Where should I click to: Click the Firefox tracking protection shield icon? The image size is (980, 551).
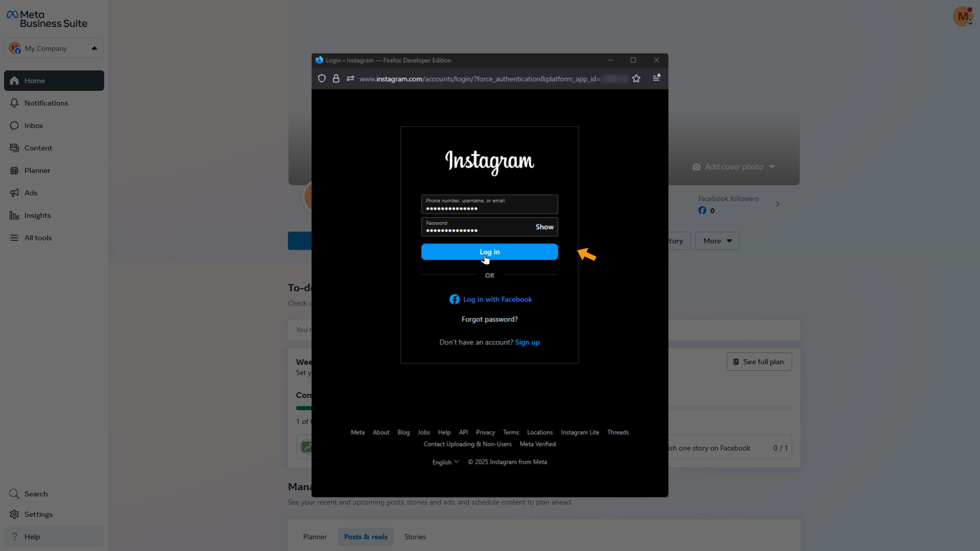[322, 79]
